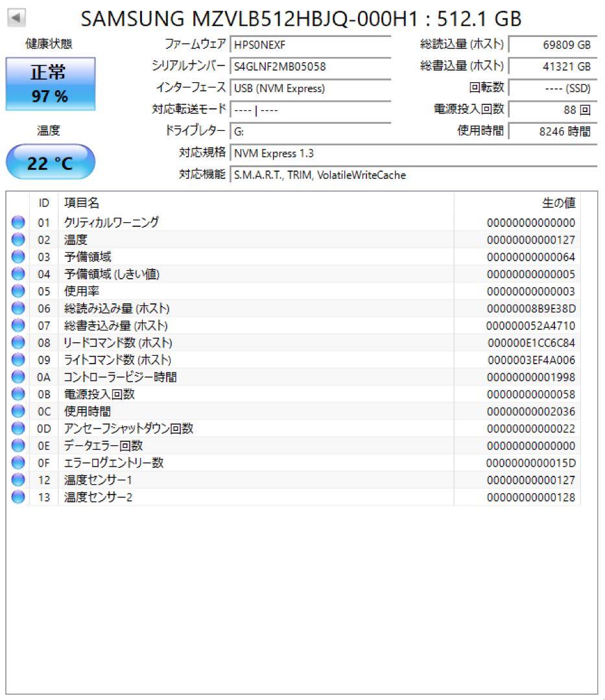Image resolution: width=605 pixels, height=700 pixels.
Task: Click the 対応転送モード field
Action: pos(311,110)
